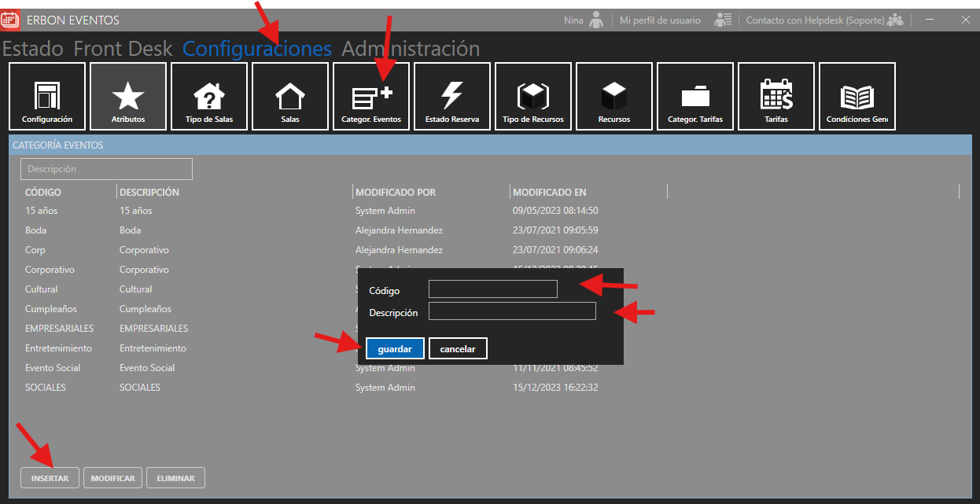The height and width of the screenshot is (504, 980).
Task: Click the Salas house icon
Action: click(290, 97)
